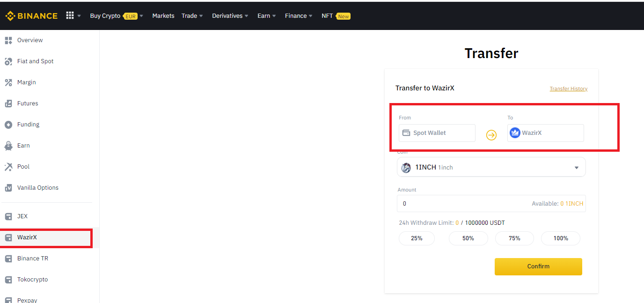644x303 pixels.
Task: Select Futures in the sidebar
Action: 28,103
